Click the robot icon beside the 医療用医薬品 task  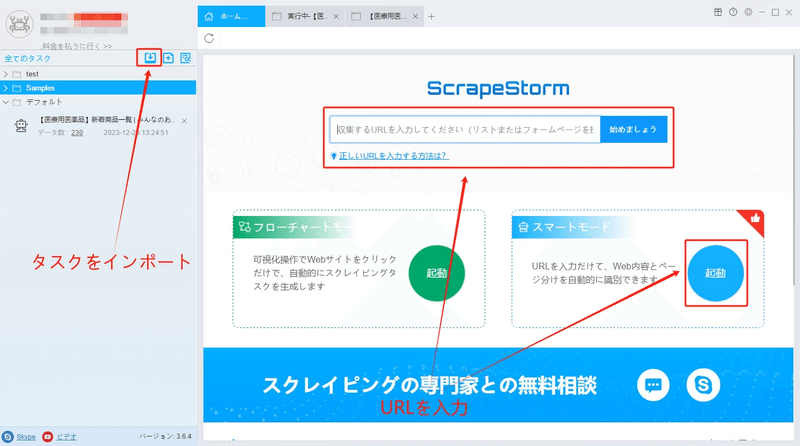(x=21, y=126)
